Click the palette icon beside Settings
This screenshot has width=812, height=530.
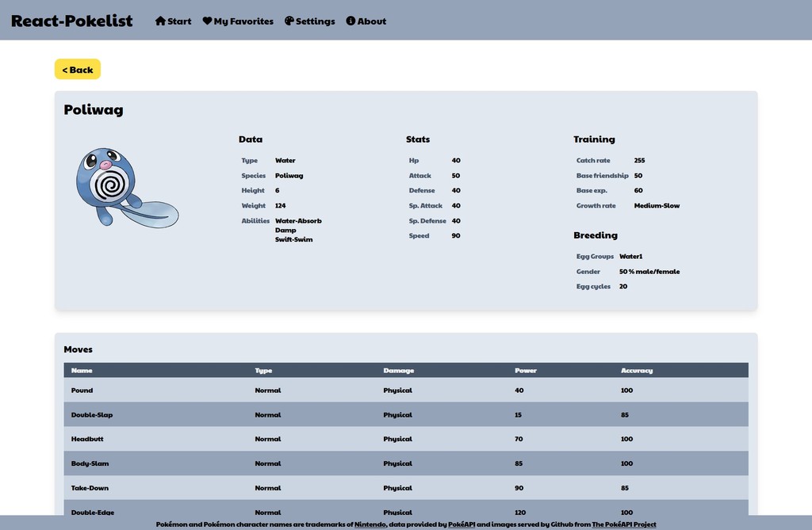[x=289, y=21]
